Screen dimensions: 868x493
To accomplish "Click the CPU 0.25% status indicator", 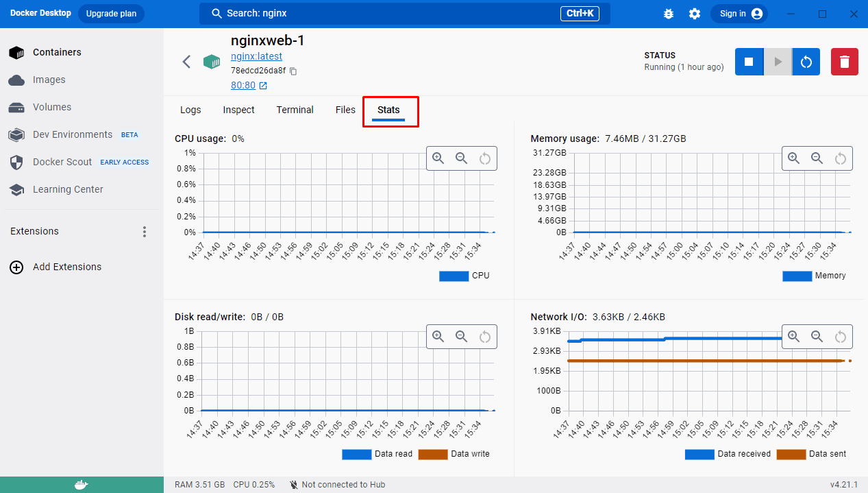I will pos(253,485).
